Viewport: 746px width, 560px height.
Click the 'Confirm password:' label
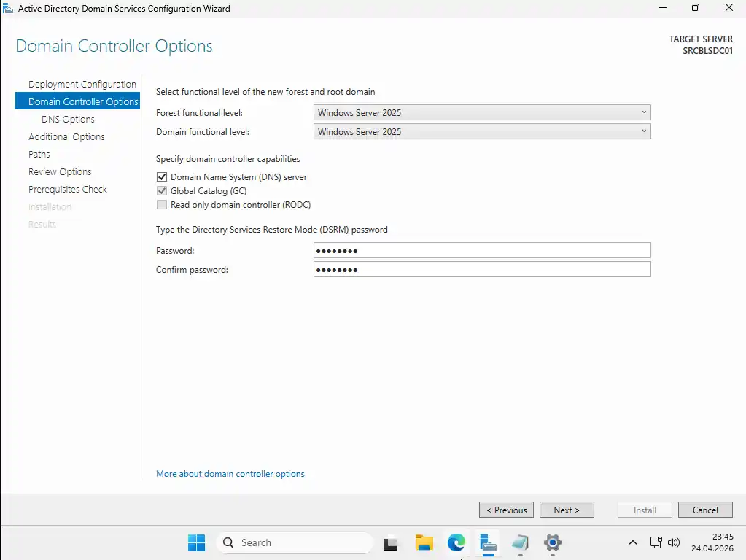coord(193,270)
